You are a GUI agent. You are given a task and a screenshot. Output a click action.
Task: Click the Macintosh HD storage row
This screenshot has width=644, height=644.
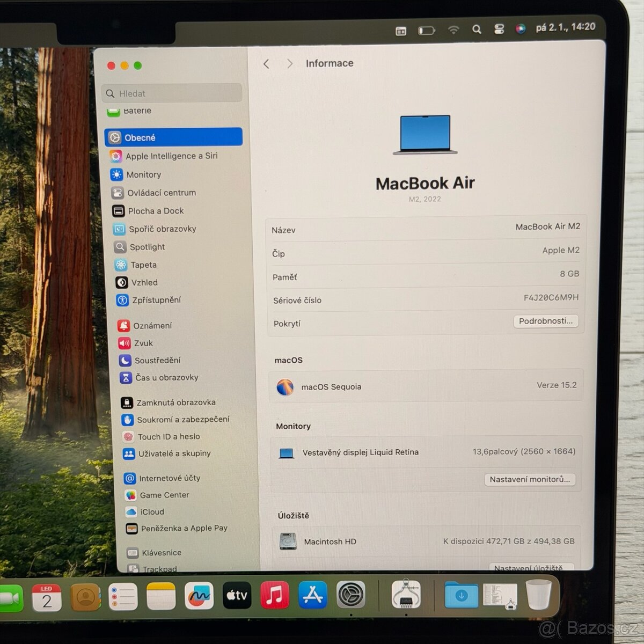[427, 541]
